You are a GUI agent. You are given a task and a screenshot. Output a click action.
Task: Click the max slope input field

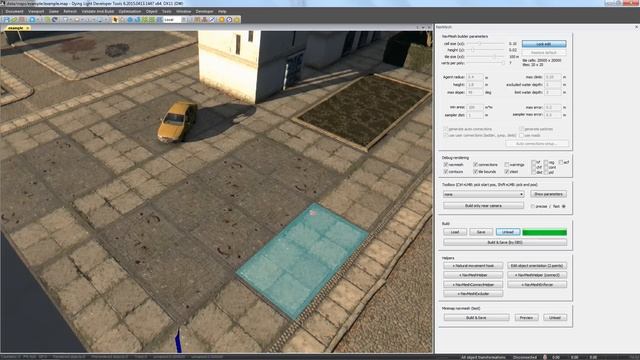click(475, 92)
